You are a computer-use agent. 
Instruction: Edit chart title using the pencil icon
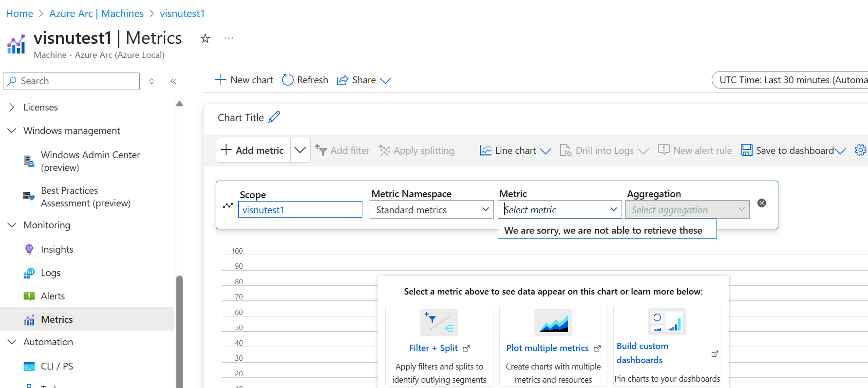point(275,117)
